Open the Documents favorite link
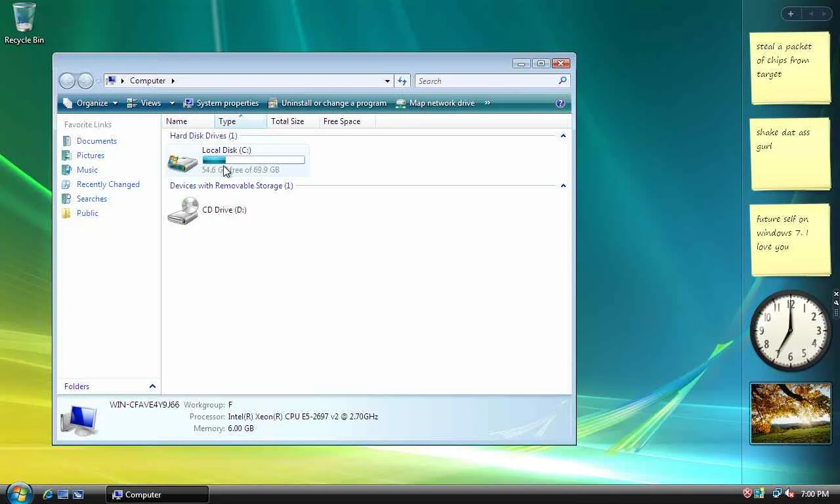This screenshot has height=504, width=840. pos(96,141)
